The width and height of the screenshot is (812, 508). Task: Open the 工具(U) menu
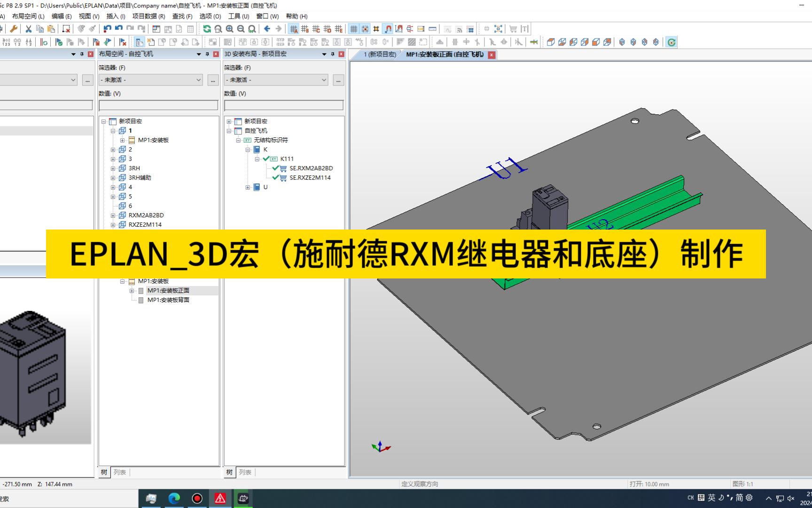[x=239, y=16]
